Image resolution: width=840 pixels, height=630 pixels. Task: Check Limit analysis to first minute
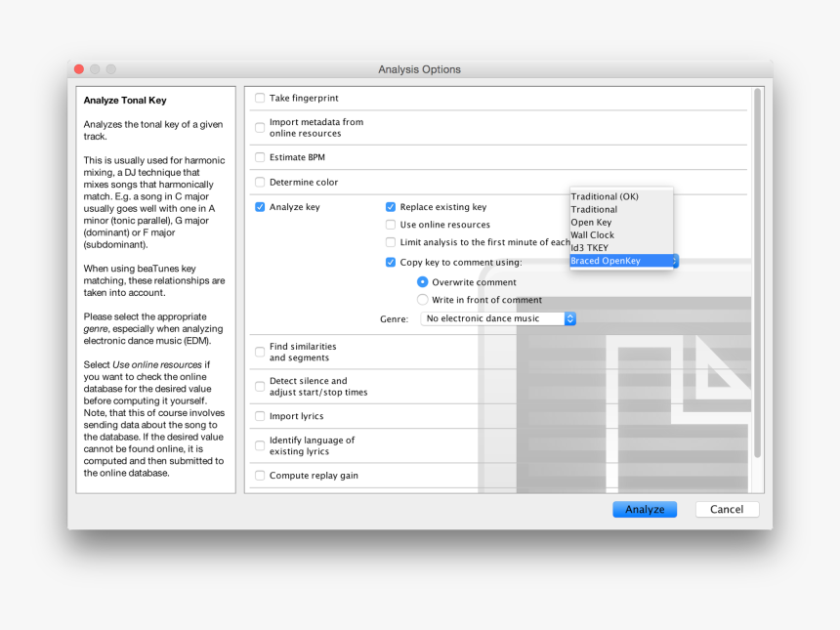pos(391,242)
